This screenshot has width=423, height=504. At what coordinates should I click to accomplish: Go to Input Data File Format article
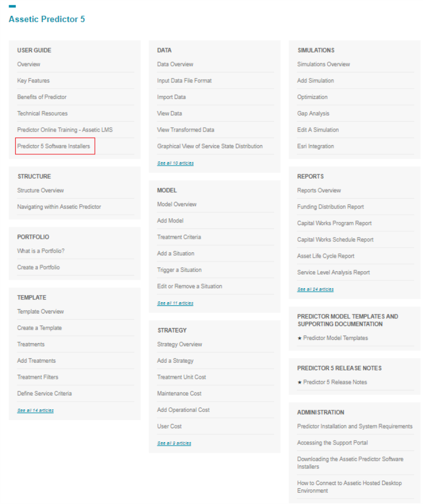184,81
